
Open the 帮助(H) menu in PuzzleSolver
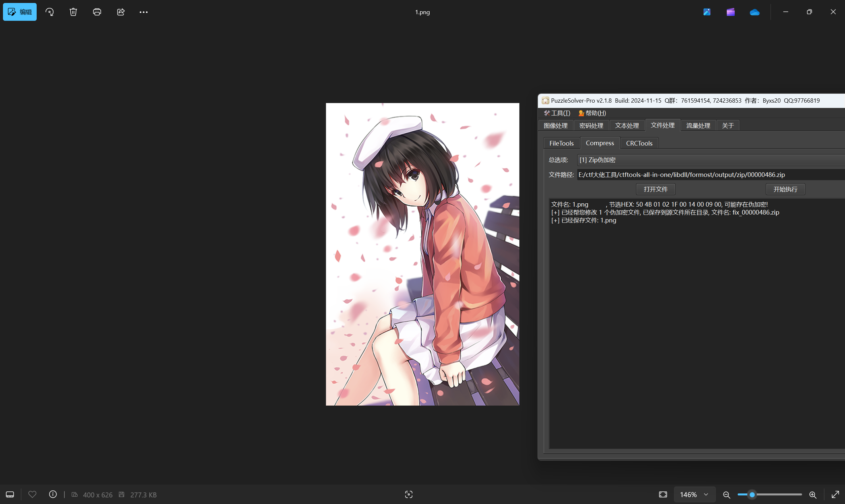coord(592,113)
